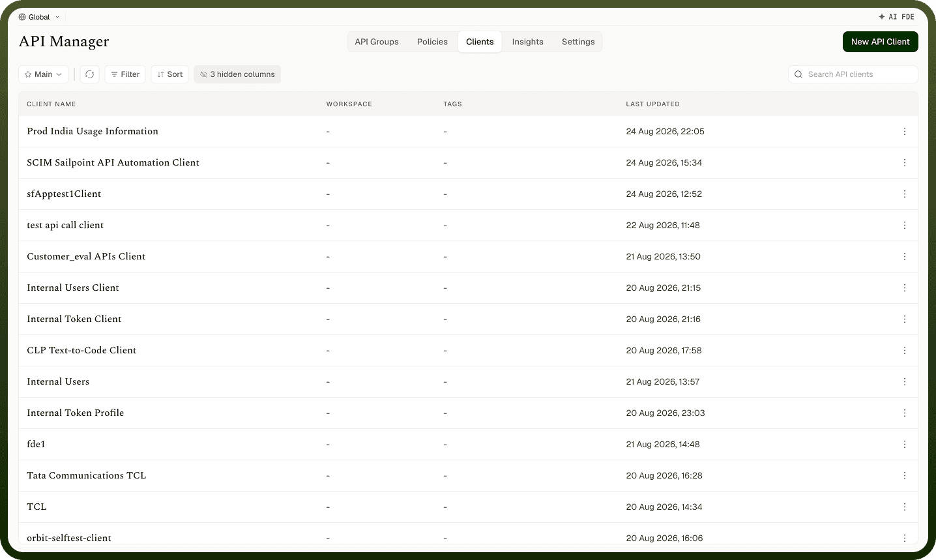Click the 20 Aug 2026, 23:03 timestamp
The height and width of the screenshot is (560, 936).
tap(665, 413)
